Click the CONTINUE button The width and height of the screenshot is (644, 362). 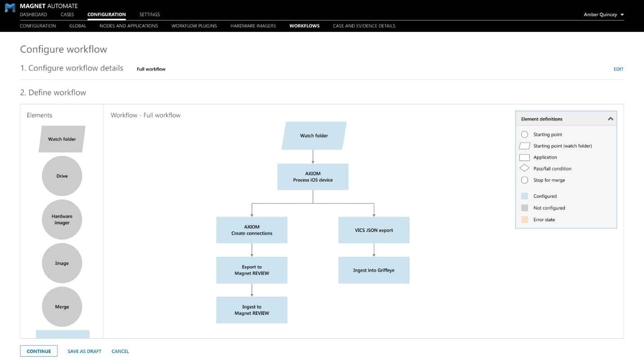click(x=39, y=351)
